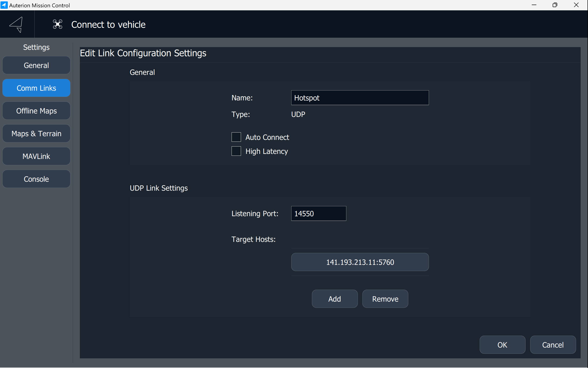Enable the Auto Connect checkbox

click(236, 137)
